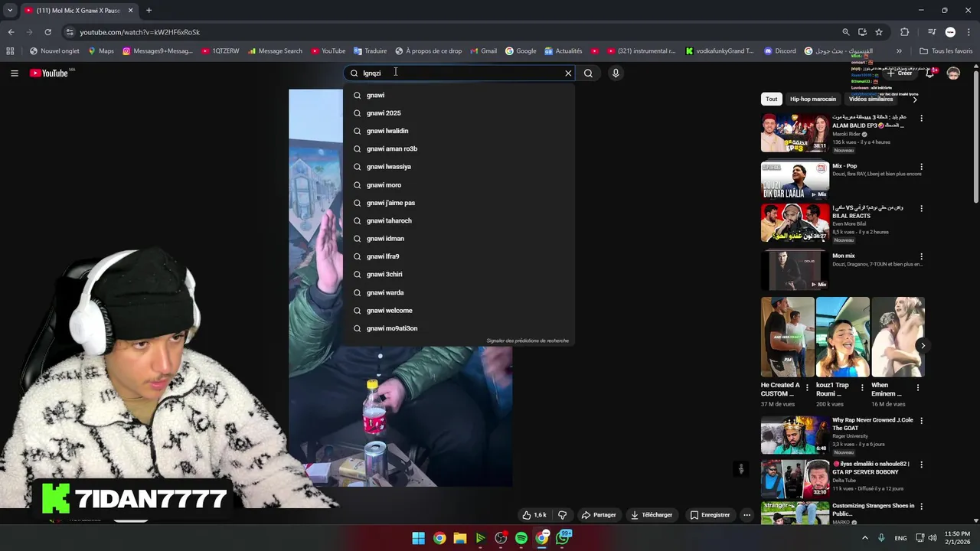
Task: Select the Hip-hop marocain chip
Action: 813,99
